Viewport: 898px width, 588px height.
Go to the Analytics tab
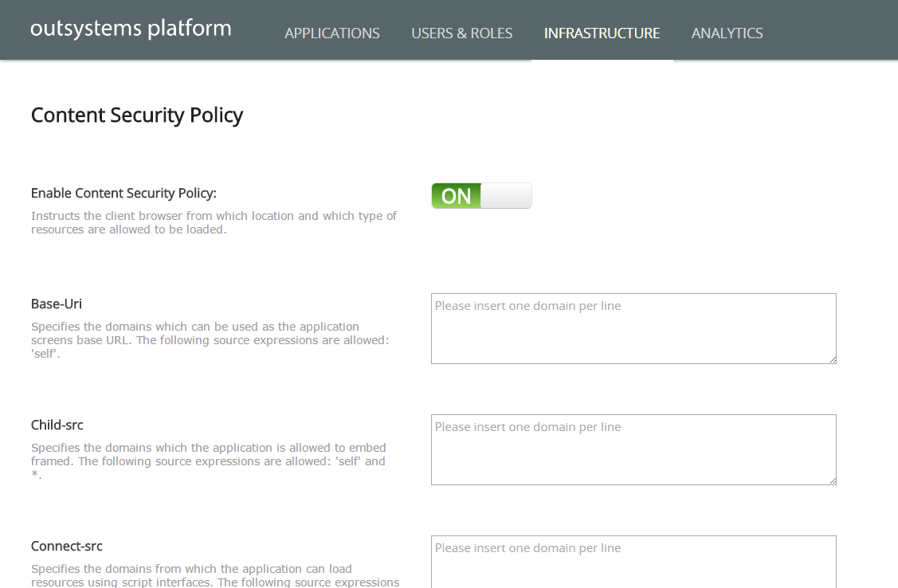click(727, 33)
